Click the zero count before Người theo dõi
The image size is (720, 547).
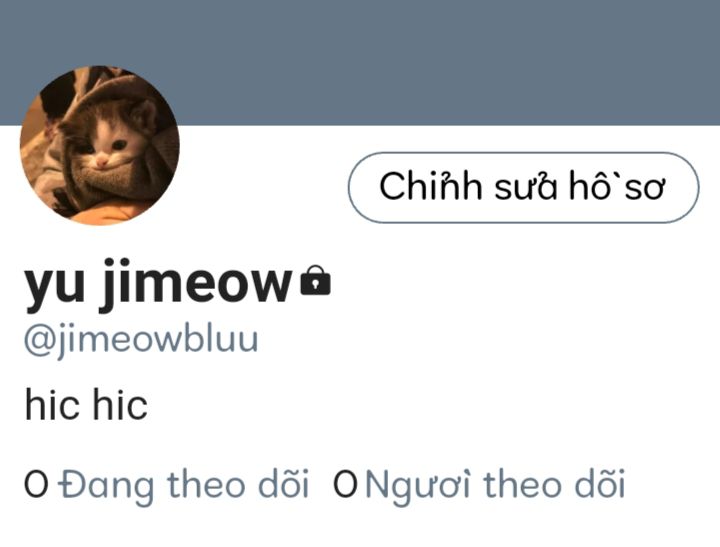(345, 485)
